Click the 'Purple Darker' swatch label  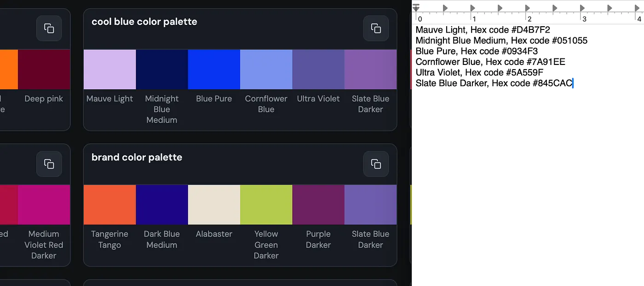point(318,239)
